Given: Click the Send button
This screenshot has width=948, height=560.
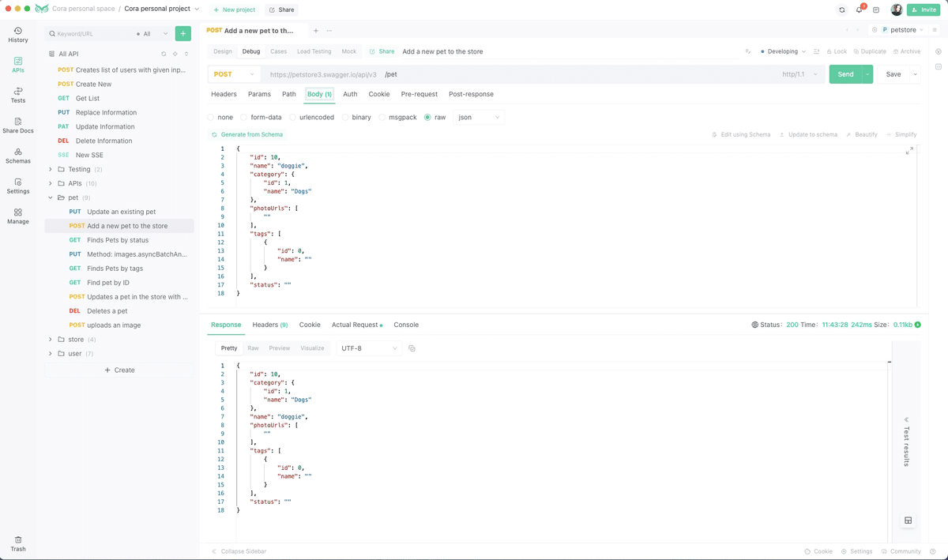Looking at the screenshot, I should point(845,73).
